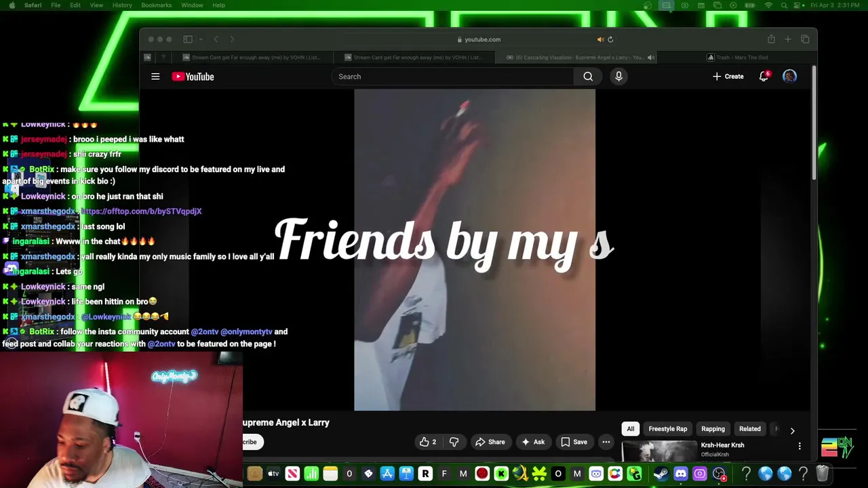Open the Safari menu
868x488 pixels.
coord(33,5)
